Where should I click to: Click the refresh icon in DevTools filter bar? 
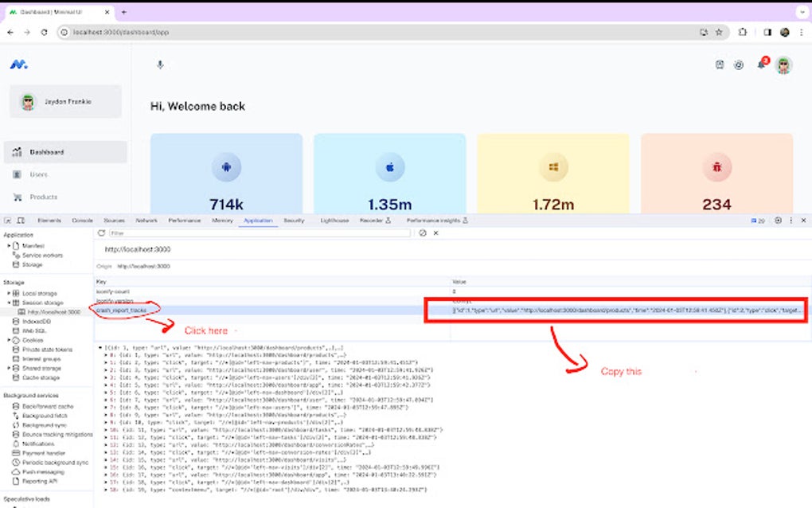[x=101, y=233]
